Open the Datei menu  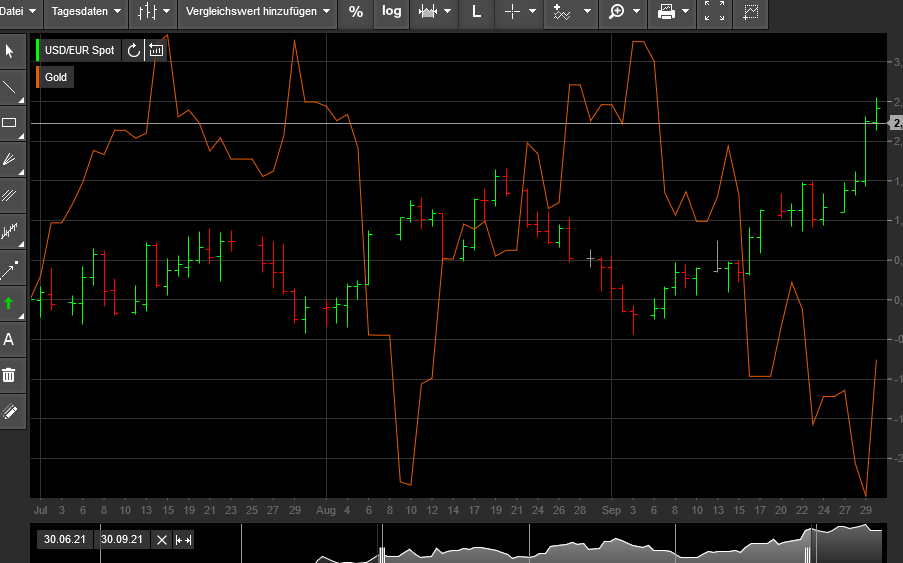pyautogui.click(x=19, y=12)
